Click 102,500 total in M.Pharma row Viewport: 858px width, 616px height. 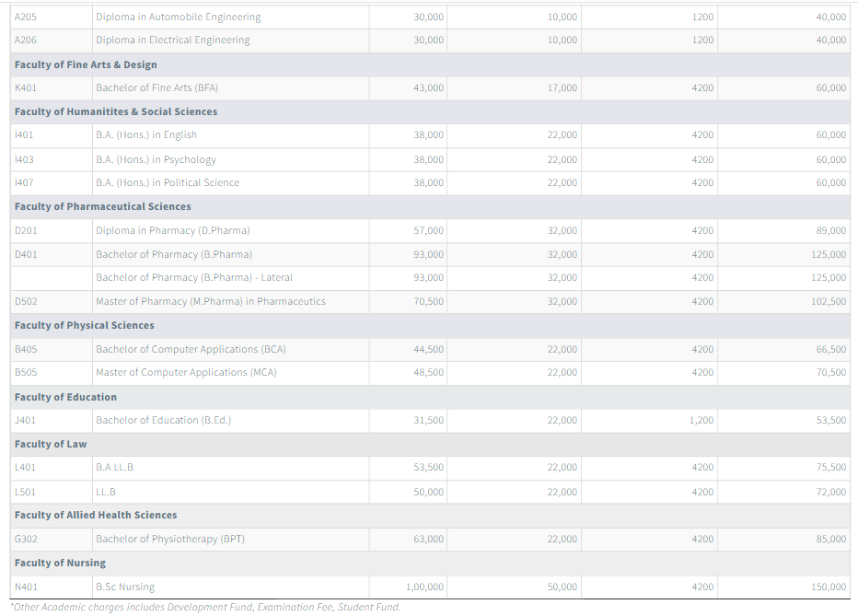tap(829, 301)
